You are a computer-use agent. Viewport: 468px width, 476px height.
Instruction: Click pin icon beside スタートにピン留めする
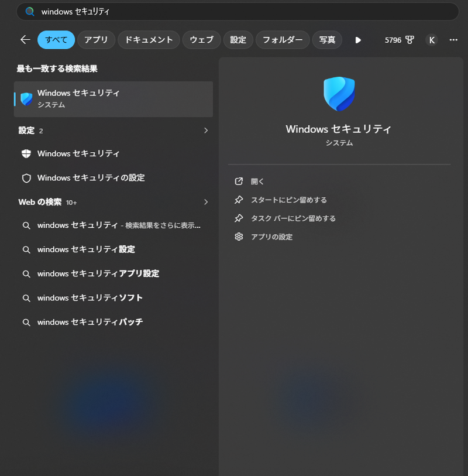(239, 200)
